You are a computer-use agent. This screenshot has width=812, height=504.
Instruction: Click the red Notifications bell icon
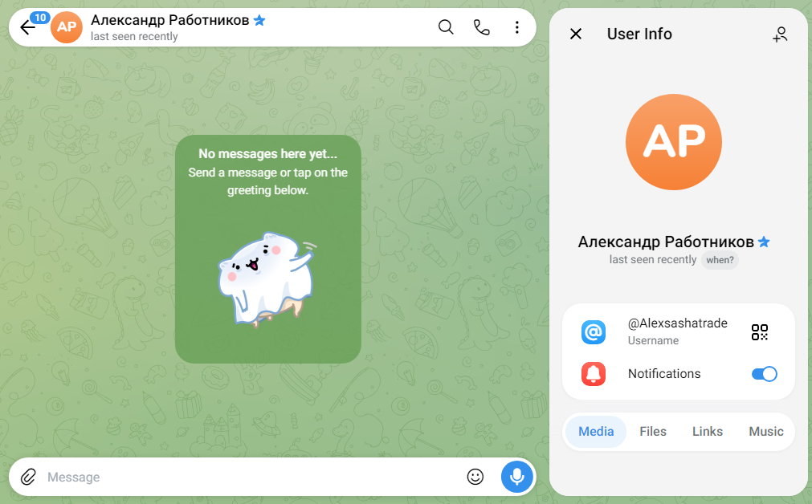coord(594,374)
